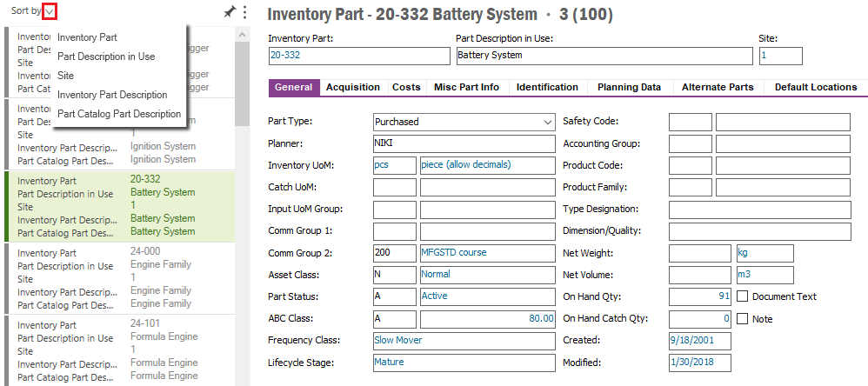Open the Costs tab

coord(406,87)
